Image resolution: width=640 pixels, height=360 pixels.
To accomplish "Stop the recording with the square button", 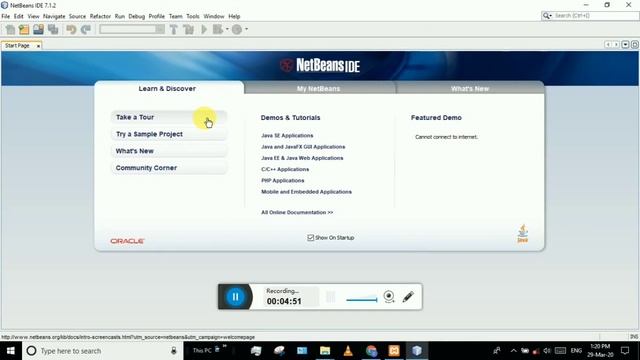I will pos(331,297).
